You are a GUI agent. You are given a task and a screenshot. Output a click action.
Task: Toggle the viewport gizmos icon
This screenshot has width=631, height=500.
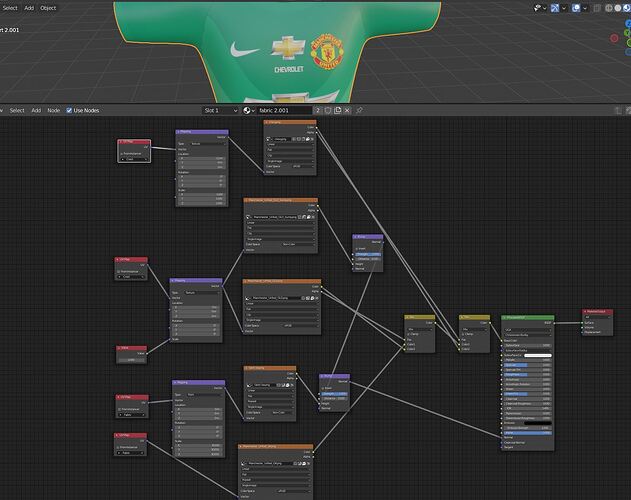coord(555,8)
